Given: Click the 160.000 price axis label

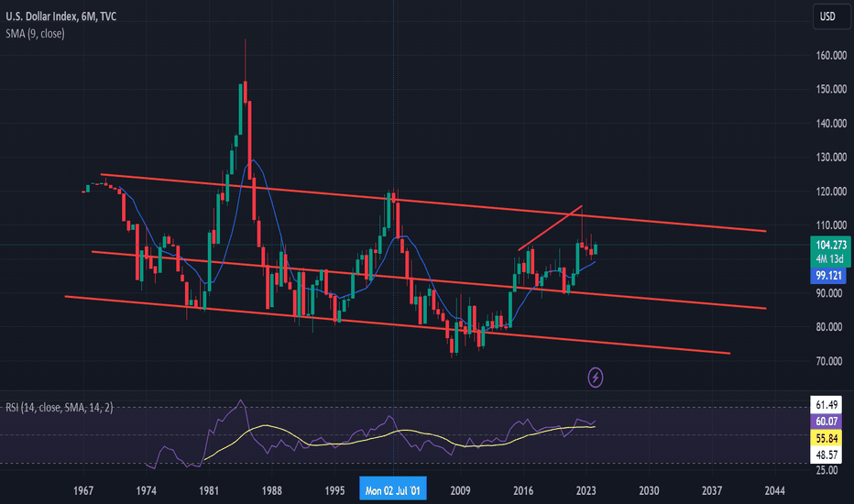Looking at the screenshot, I should pos(831,55).
